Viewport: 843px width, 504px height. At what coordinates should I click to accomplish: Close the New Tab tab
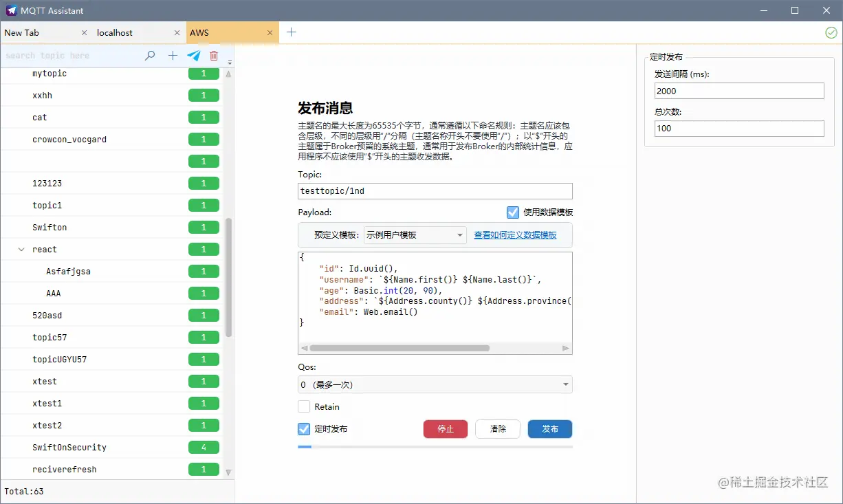[x=84, y=32]
